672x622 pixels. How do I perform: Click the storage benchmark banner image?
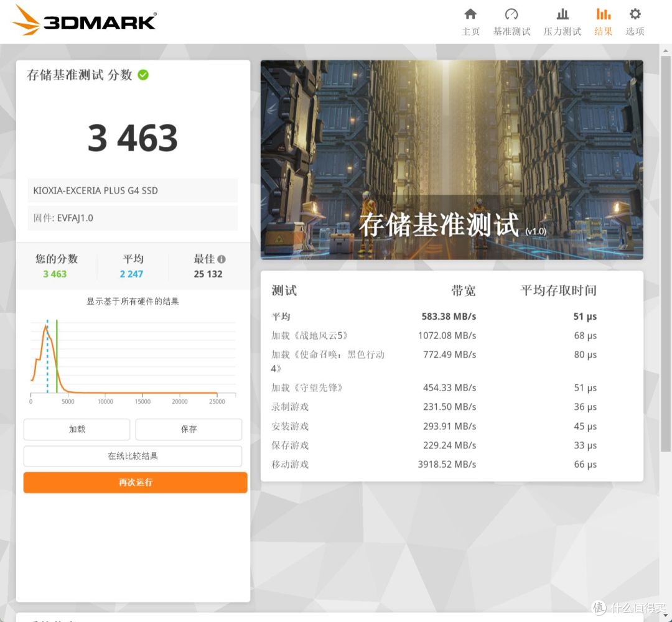452,160
